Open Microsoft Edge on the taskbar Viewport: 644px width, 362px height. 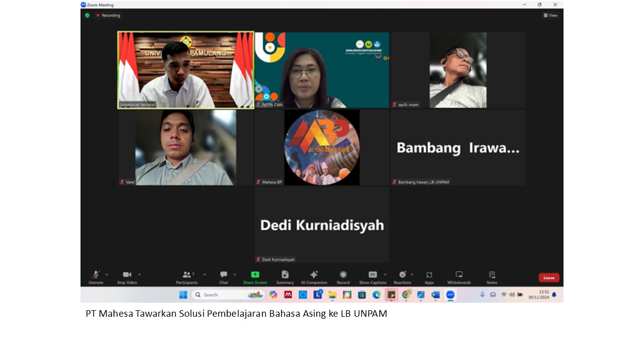376,295
